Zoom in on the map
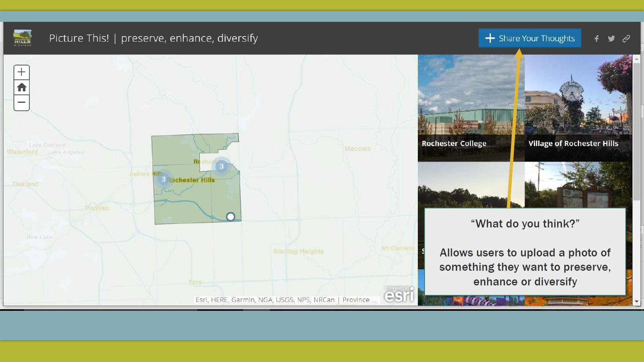644x362 pixels. 22,72
